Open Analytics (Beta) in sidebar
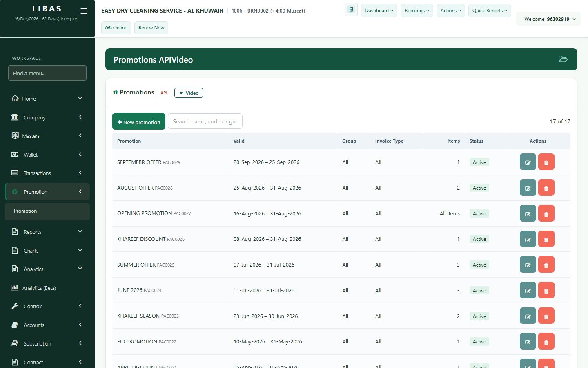Viewport: 588px width, 368px height. pyautogui.click(x=47, y=288)
